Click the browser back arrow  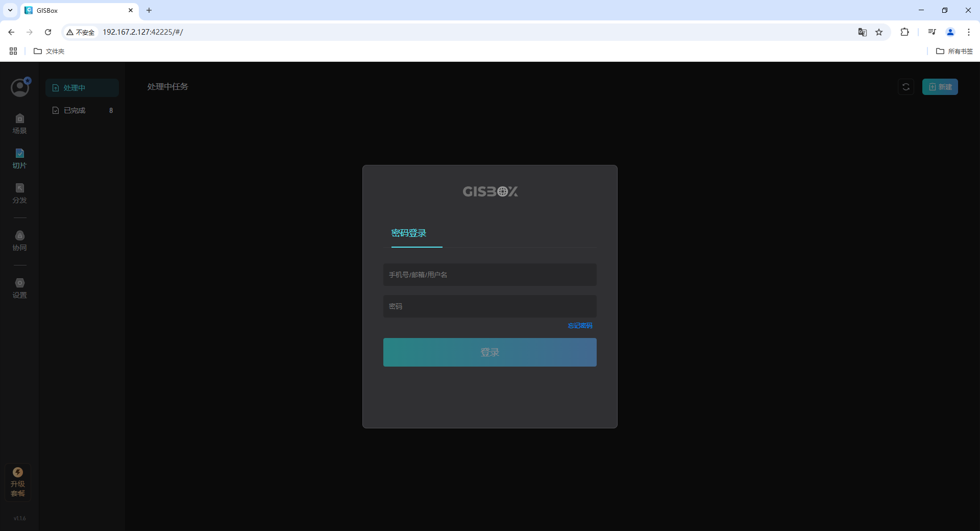coord(11,32)
